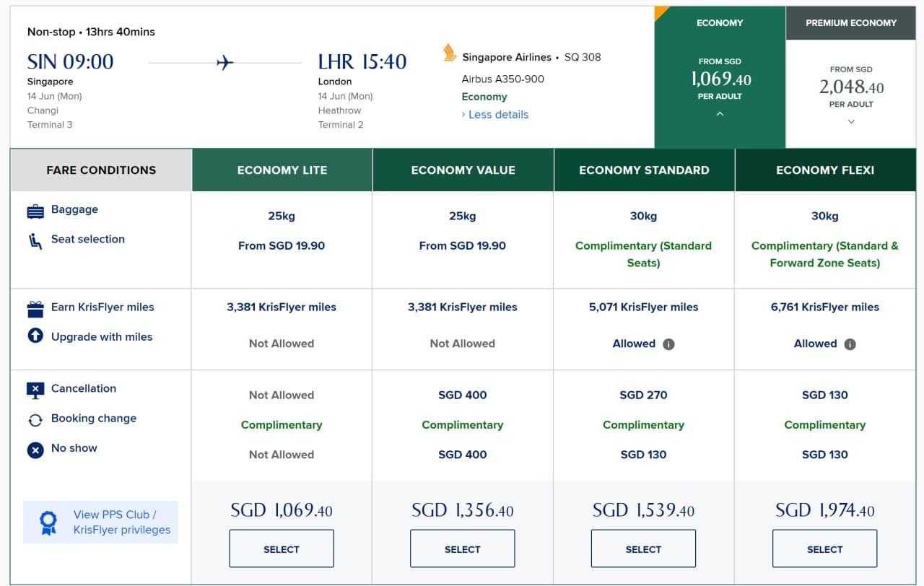Click the Booking change arrows icon
Screen dimensions: 924x586
coord(35,420)
